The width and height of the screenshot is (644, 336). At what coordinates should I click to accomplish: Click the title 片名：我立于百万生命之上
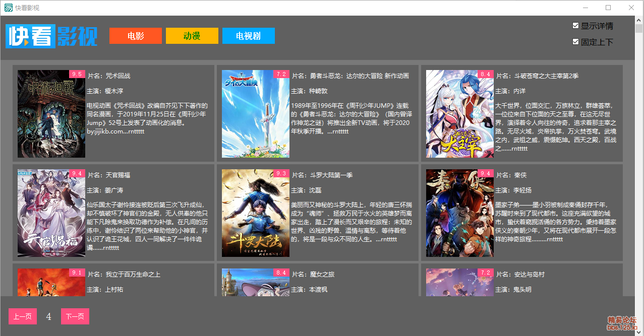(x=124, y=275)
